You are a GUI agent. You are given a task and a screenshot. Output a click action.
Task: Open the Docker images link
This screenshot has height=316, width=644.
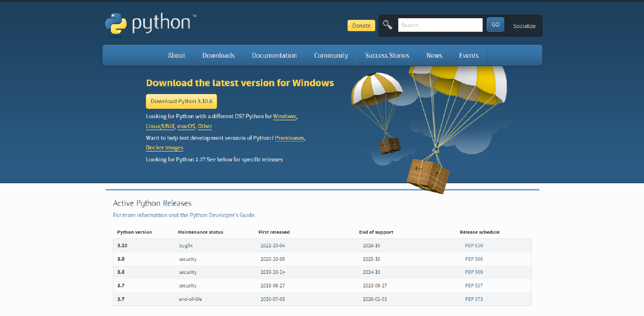[165, 148]
